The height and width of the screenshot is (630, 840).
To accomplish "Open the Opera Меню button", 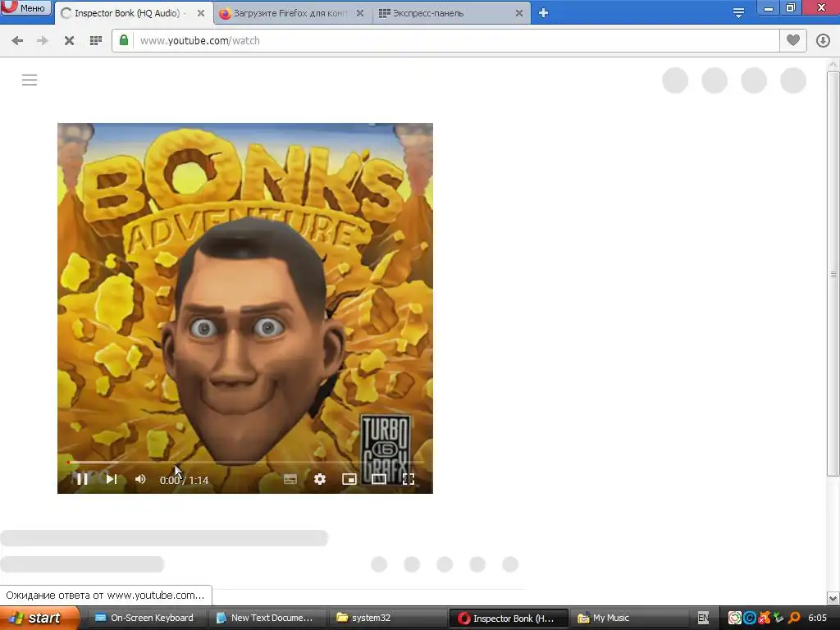I will coord(25,7).
